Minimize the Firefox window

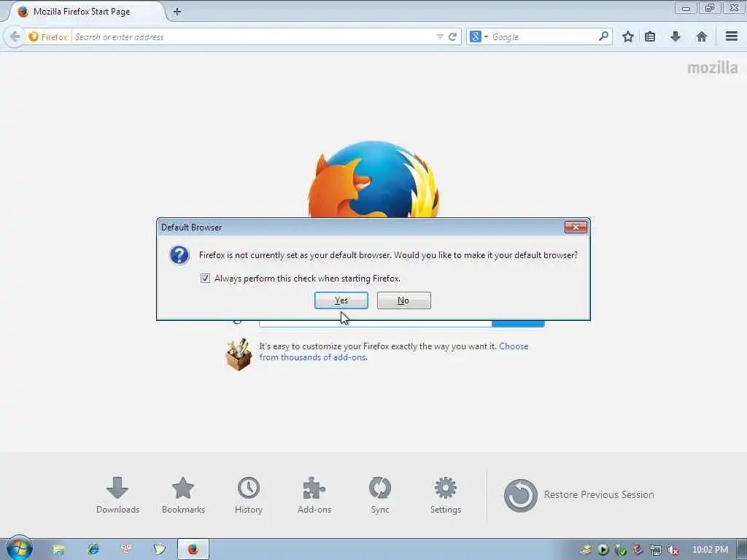pyautogui.click(x=686, y=8)
